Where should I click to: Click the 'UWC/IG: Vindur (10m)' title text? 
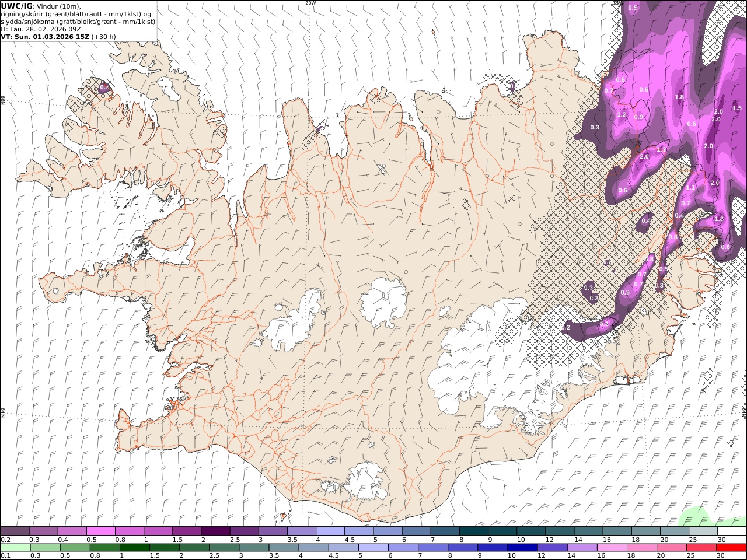[x=41, y=6]
